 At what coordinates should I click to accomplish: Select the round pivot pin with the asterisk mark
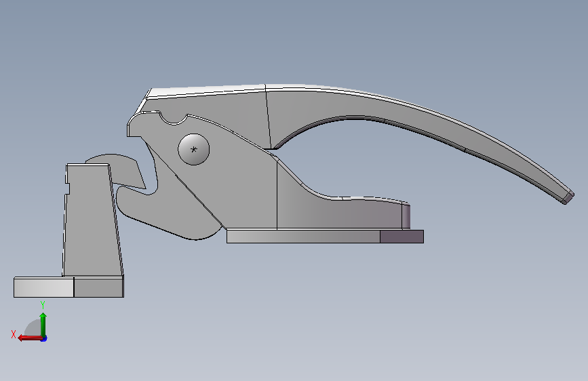194,149
